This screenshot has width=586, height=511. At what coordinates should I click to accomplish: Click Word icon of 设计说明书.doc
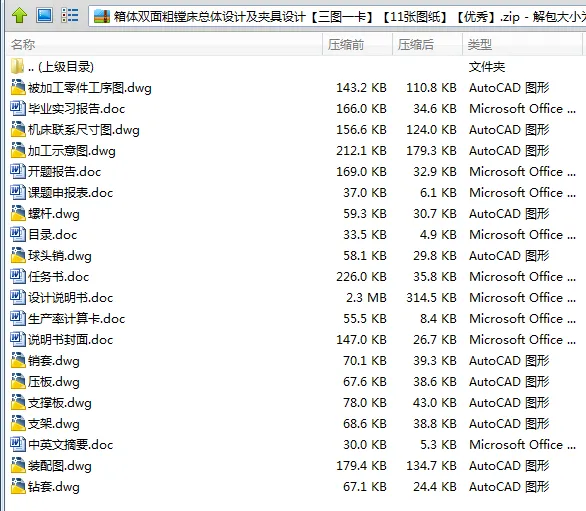click(18, 297)
